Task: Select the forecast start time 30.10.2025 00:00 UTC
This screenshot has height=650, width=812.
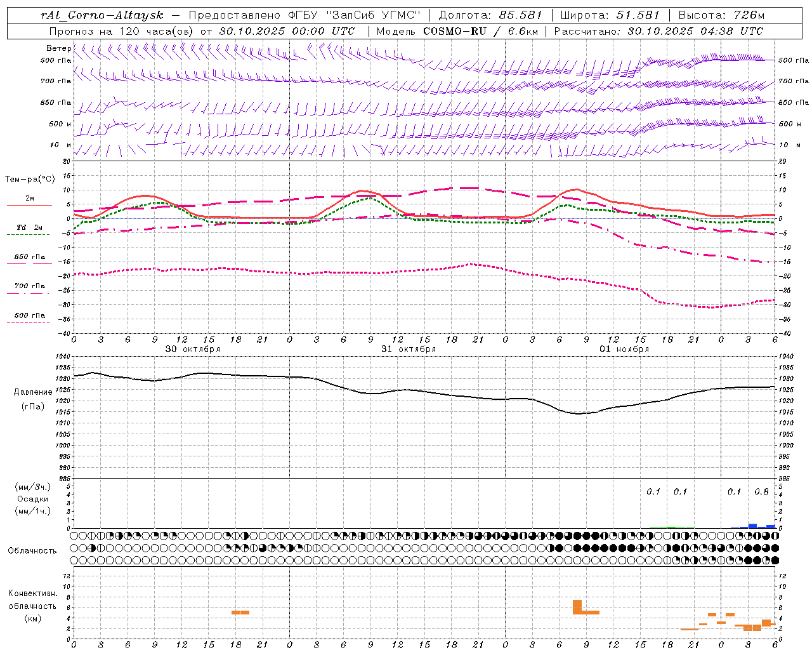Action: point(287,31)
